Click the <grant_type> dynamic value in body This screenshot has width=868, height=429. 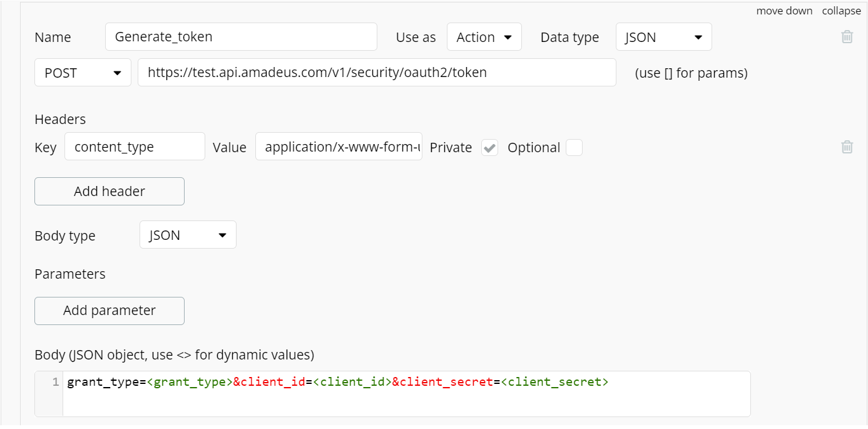[x=190, y=382]
